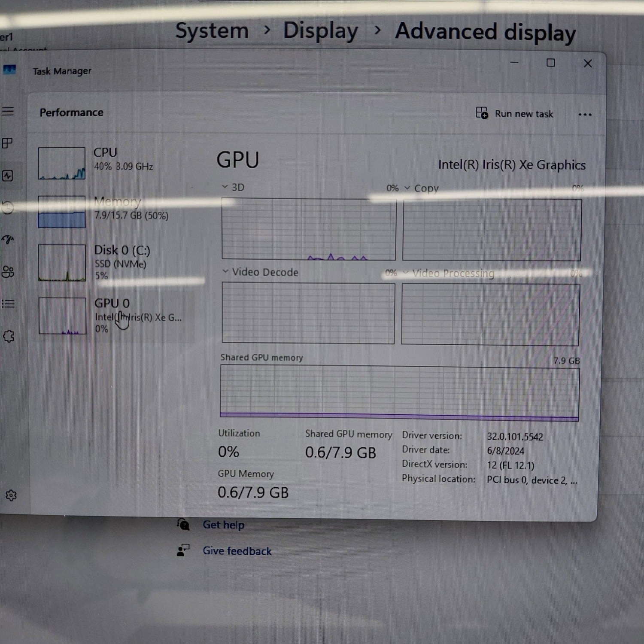Open Services via the puzzle-piece icon
Viewport: 644px width, 644px height.
point(9,336)
